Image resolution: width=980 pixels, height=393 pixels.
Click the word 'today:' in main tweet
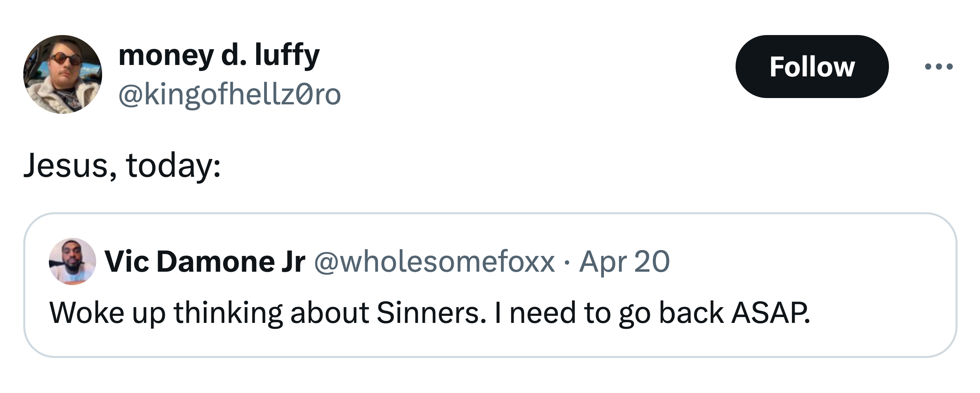pyautogui.click(x=173, y=166)
